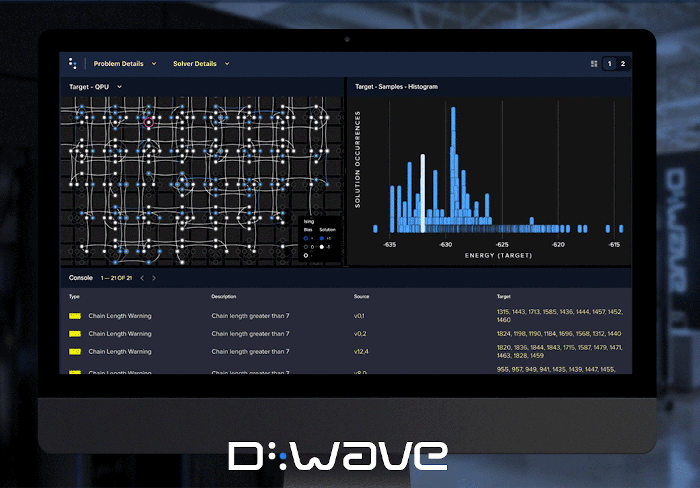Open the Problem Details menu

[x=118, y=64]
